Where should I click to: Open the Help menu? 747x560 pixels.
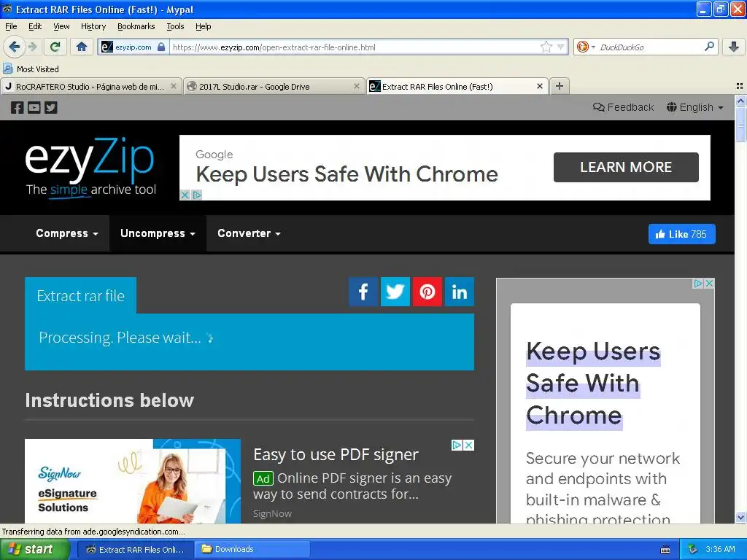[203, 27]
